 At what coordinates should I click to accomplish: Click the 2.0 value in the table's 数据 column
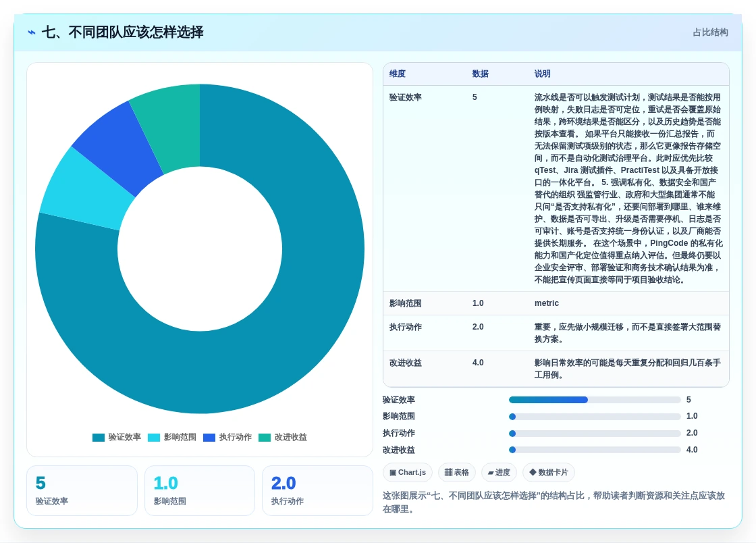478,327
